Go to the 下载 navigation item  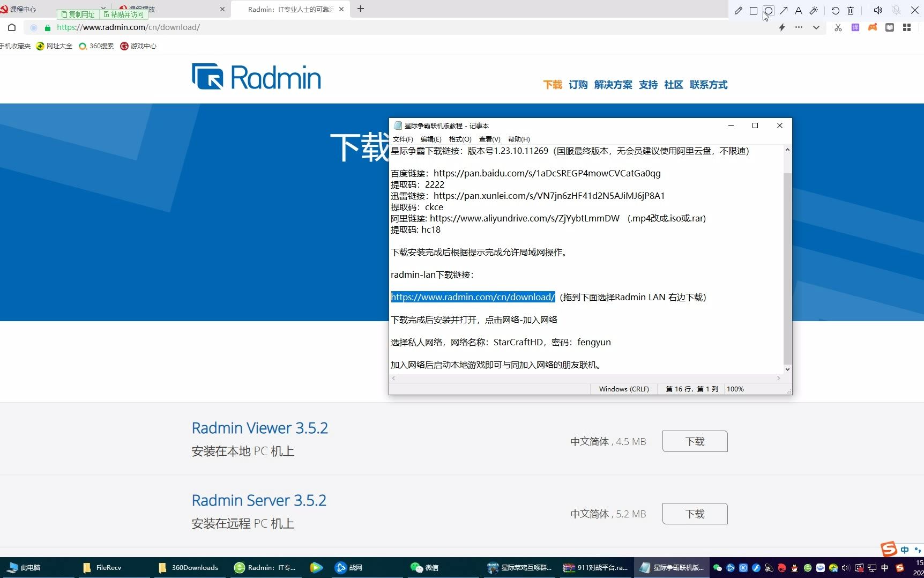[553, 85]
